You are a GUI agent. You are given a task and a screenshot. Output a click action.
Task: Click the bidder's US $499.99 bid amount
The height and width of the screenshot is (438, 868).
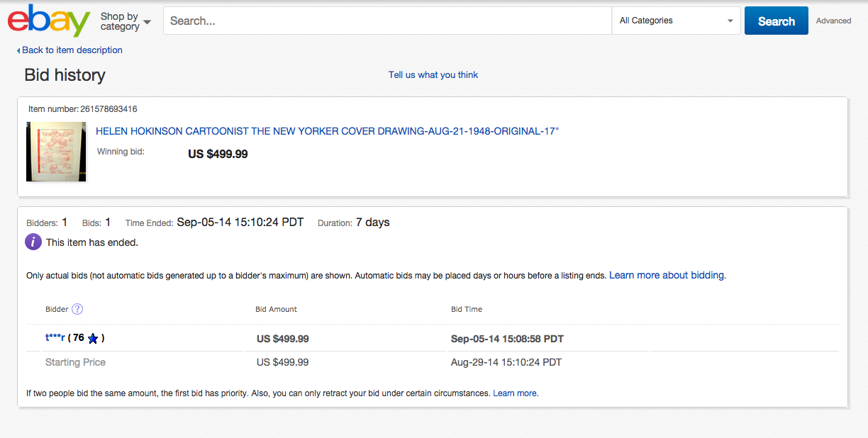tap(283, 339)
